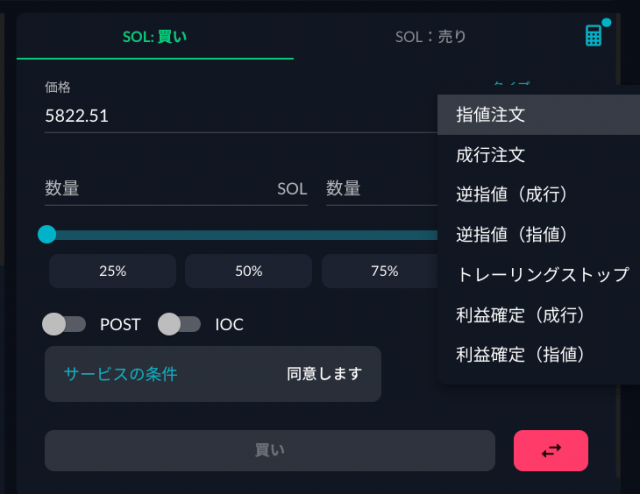The image size is (640, 494).
Task: Click 同意します to accept terms
Action: [324, 374]
